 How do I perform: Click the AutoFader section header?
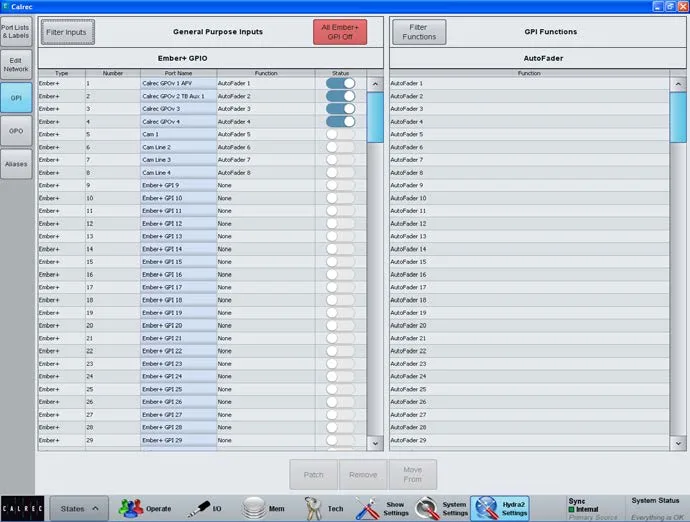click(538, 58)
